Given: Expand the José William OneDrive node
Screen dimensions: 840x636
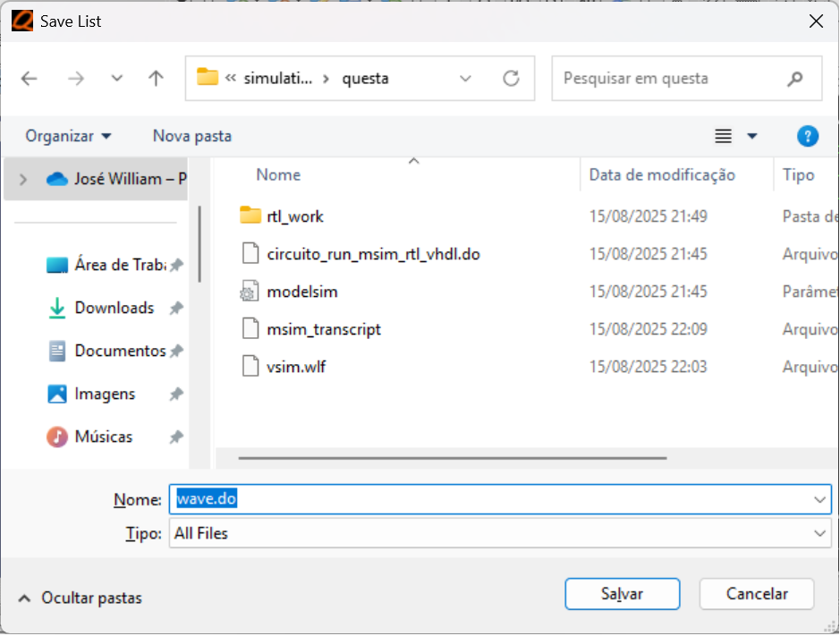Looking at the screenshot, I should 23,179.
